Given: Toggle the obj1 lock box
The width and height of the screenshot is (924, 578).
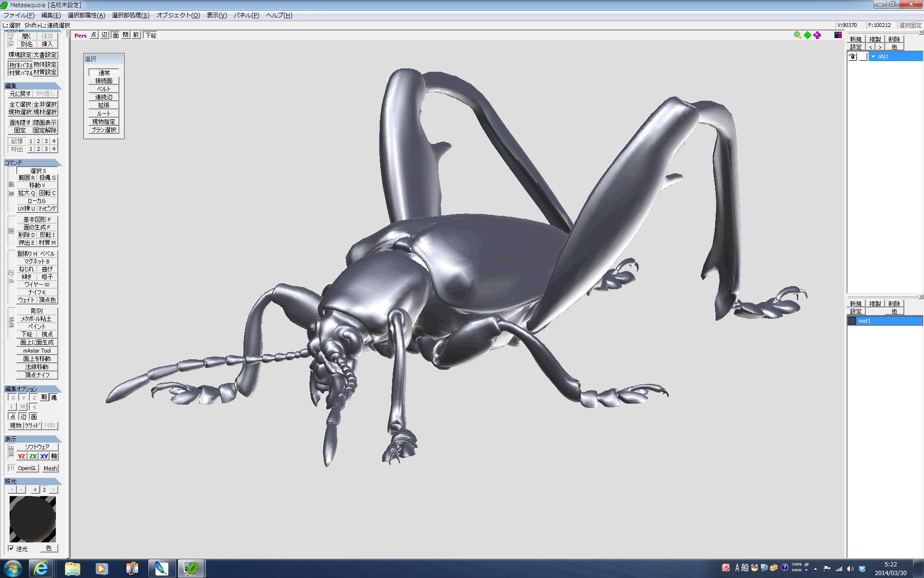Looking at the screenshot, I should click(x=863, y=57).
